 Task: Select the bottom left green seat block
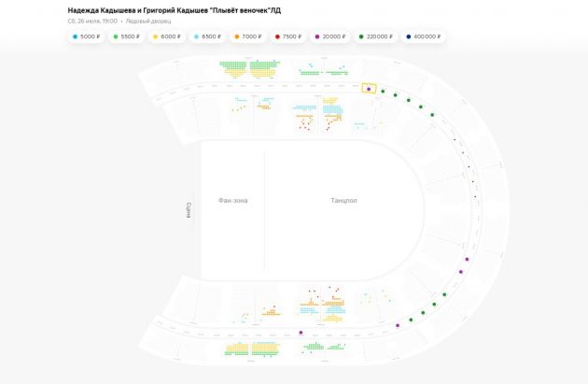pyautogui.click(x=252, y=348)
